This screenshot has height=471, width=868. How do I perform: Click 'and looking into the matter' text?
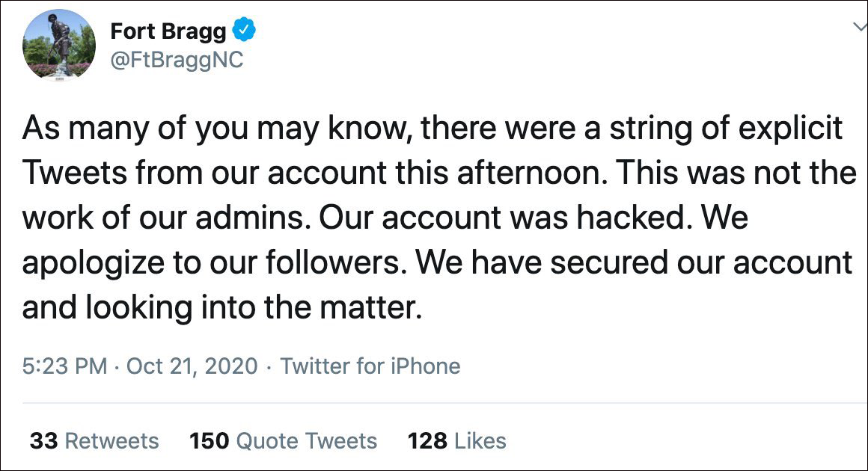222,307
